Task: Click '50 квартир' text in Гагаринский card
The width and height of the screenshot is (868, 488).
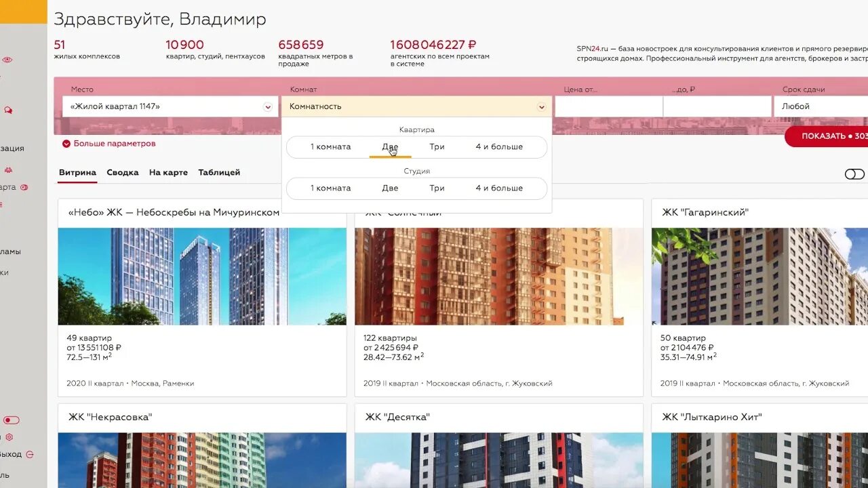Action: (x=683, y=338)
